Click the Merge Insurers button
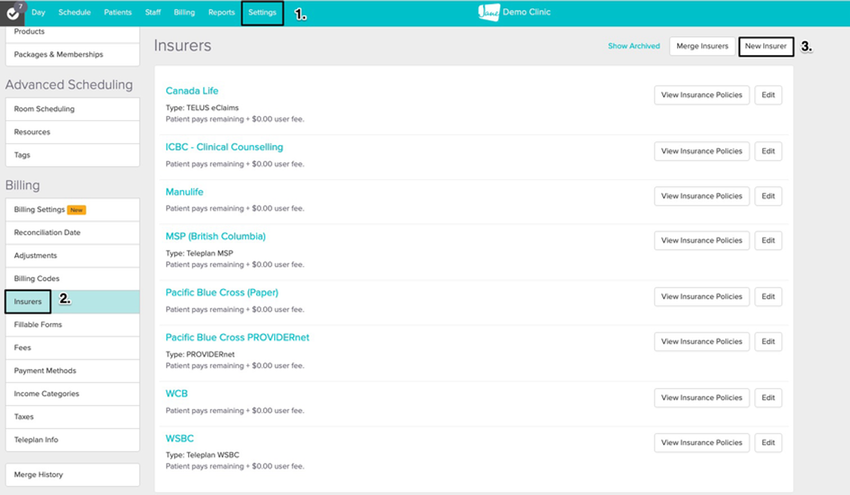This screenshot has height=495, width=850. coord(702,46)
